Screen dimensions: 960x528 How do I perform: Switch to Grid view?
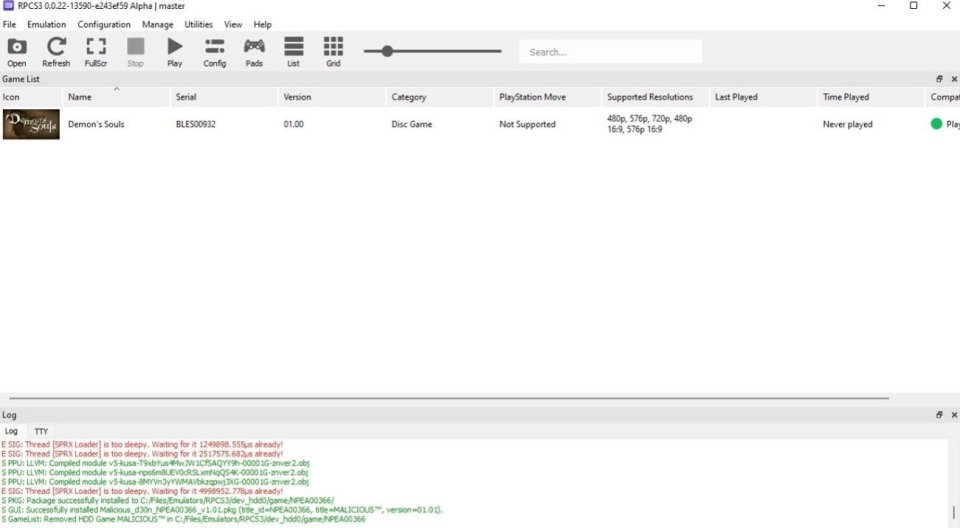333,51
